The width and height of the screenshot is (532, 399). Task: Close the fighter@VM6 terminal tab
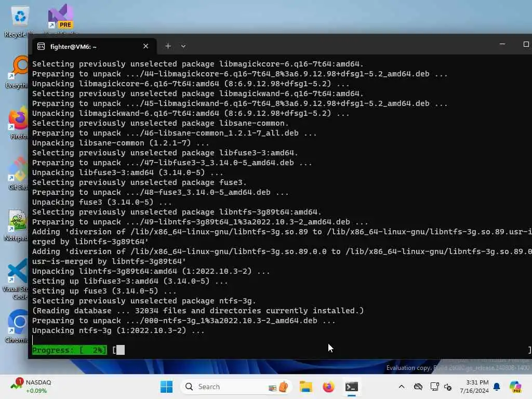pyautogui.click(x=145, y=46)
